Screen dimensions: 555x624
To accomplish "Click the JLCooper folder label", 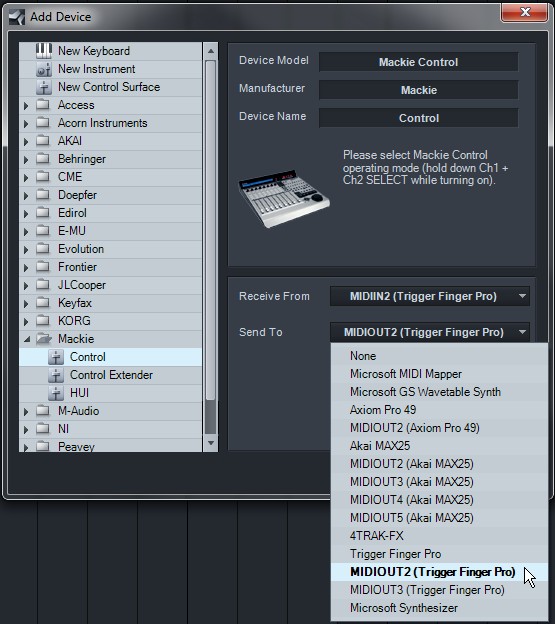I will point(82,285).
